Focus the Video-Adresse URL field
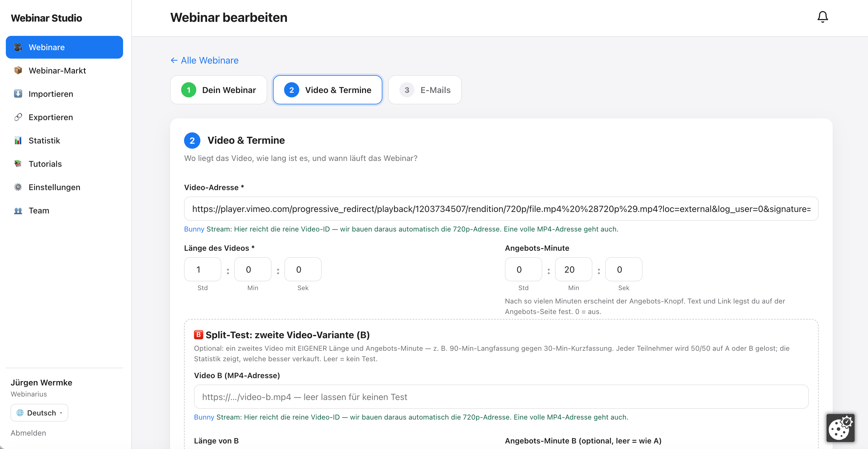868x449 pixels. coord(501,209)
